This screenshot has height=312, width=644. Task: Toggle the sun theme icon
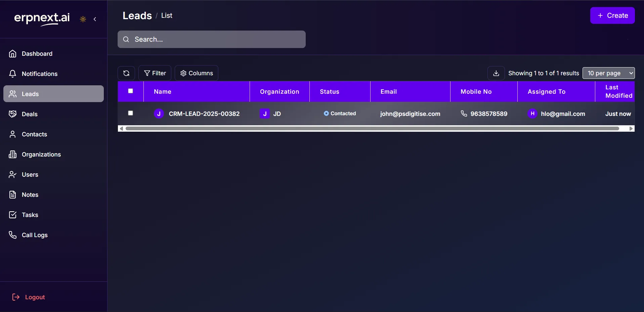pyautogui.click(x=83, y=19)
